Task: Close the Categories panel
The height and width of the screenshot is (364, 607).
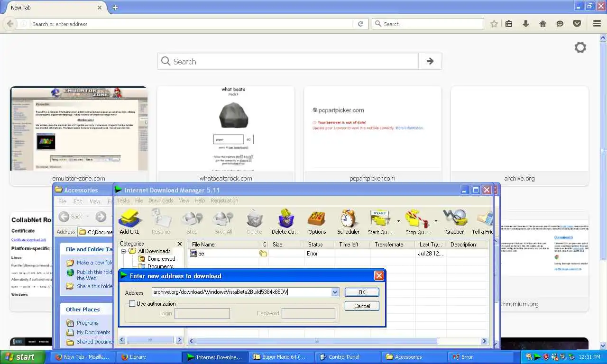Action: [x=179, y=244]
